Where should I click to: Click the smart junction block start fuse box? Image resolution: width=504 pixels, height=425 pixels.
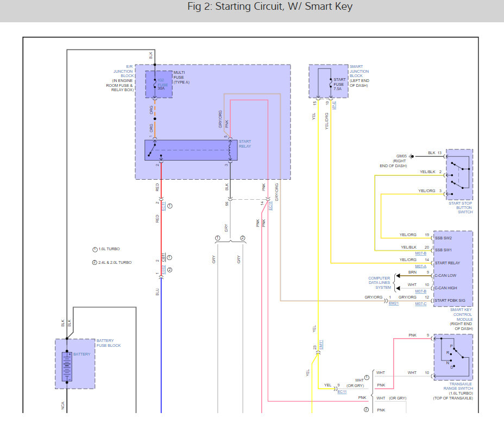pos(329,81)
